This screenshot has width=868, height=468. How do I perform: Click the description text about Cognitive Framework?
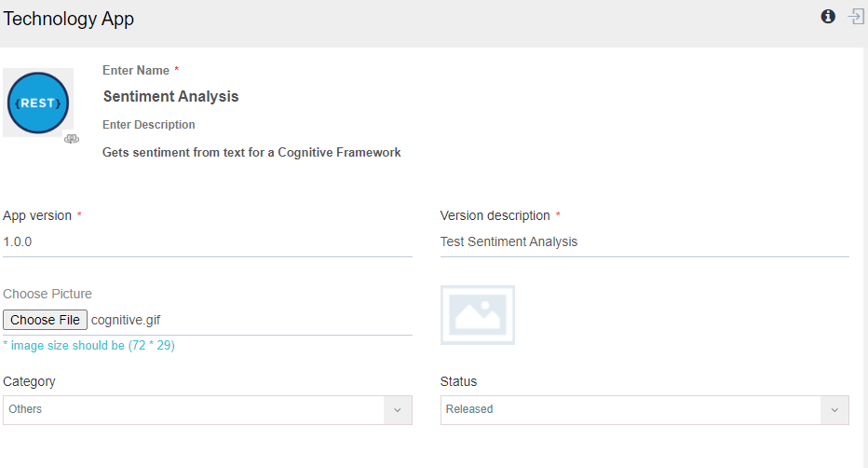251,152
